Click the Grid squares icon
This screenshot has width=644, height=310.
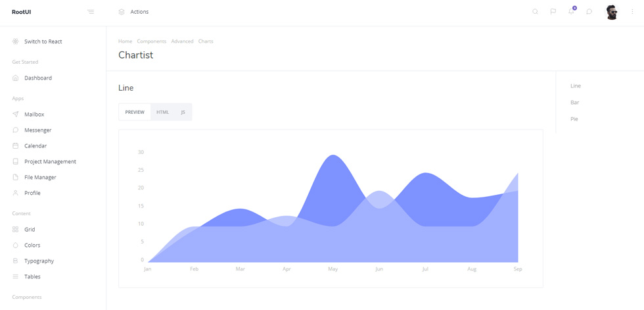[x=16, y=230]
